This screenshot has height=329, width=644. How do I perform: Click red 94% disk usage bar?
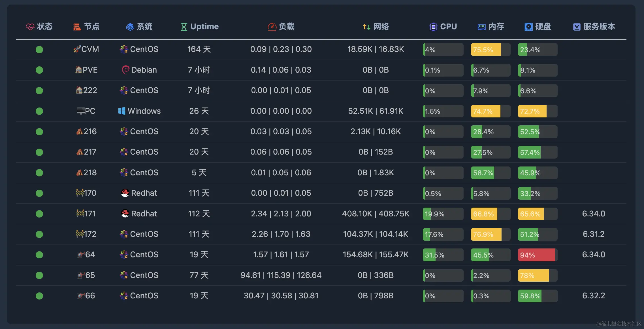537,255
